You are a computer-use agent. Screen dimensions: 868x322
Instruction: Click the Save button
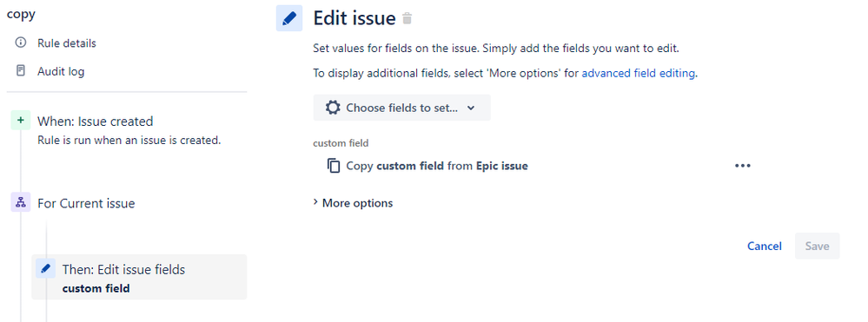click(x=817, y=246)
